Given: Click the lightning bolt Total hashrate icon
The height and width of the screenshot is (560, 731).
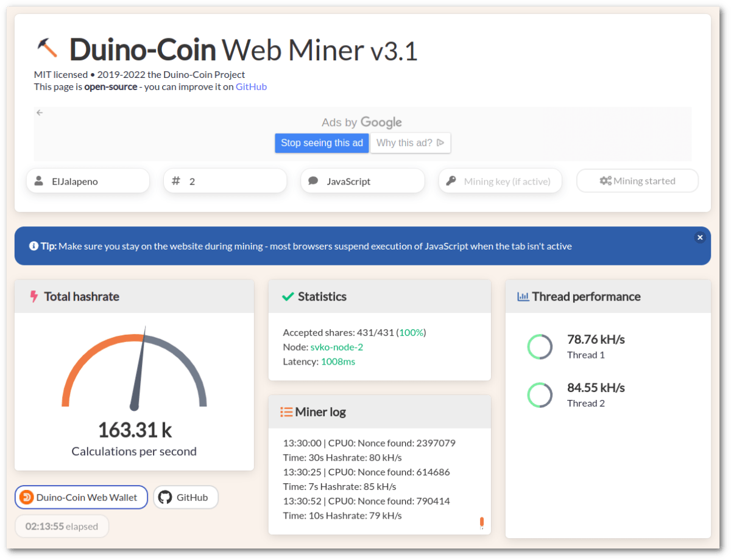Looking at the screenshot, I should pos(34,296).
